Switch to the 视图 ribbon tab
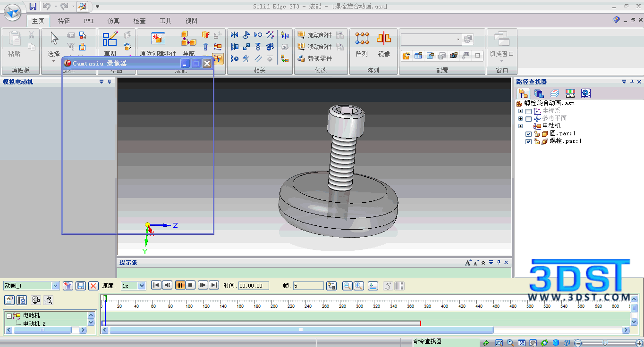The width and height of the screenshot is (644, 347). pyautogui.click(x=191, y=21)
